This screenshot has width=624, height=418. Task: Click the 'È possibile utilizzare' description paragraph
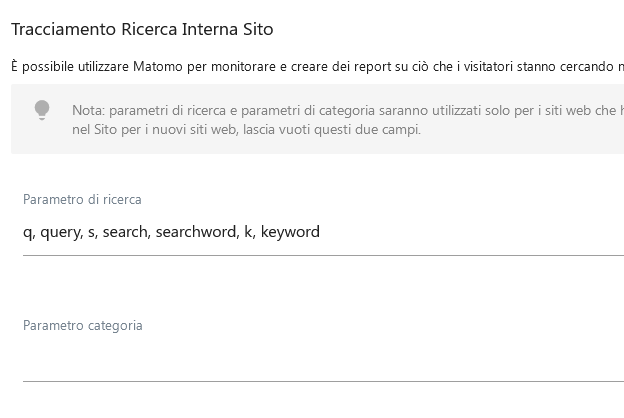pos(70,66)
